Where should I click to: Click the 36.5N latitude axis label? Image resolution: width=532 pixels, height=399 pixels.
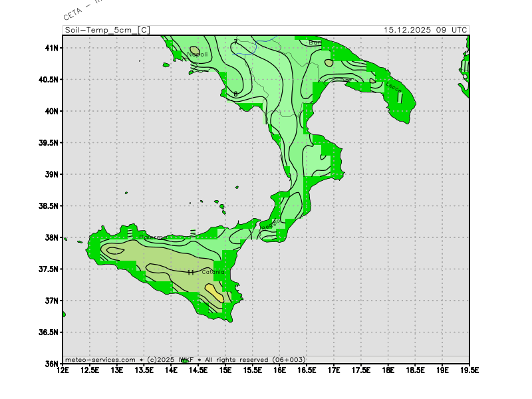(50, 332)
